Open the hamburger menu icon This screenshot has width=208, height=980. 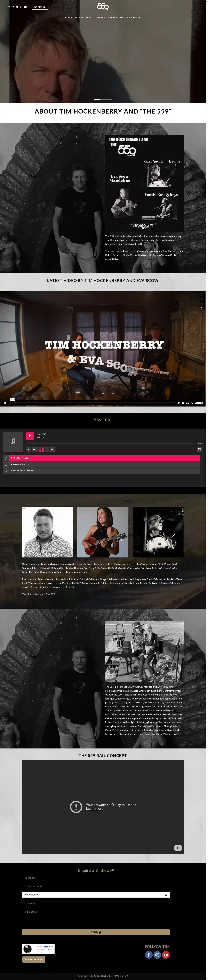4,7
